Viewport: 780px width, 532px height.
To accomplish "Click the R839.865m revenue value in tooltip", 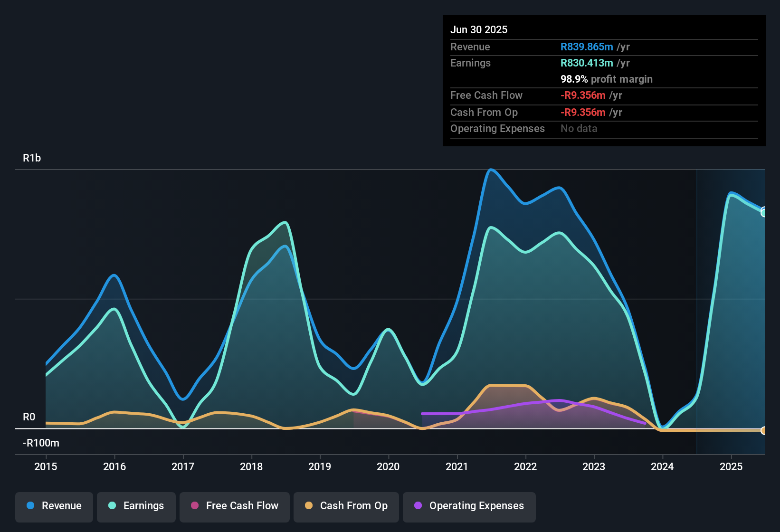I will tap(587, 47).
